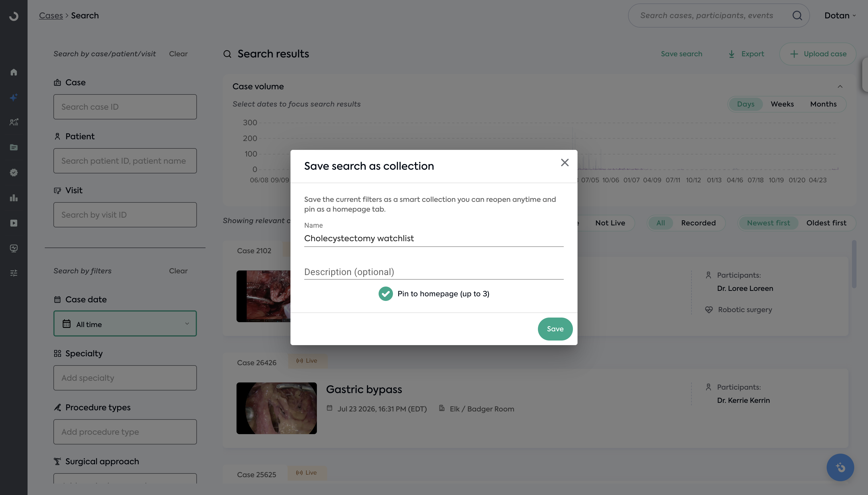
Task: Open the sliders settings sidebar icon
Action: click(x=13, y=273)
